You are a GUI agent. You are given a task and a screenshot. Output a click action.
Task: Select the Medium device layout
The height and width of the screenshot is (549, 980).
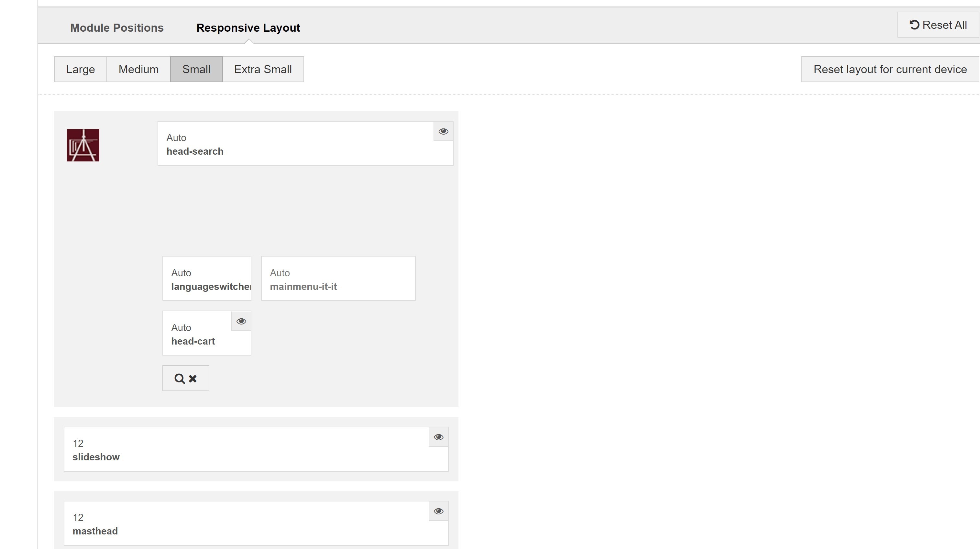click(x=138, y=69)
